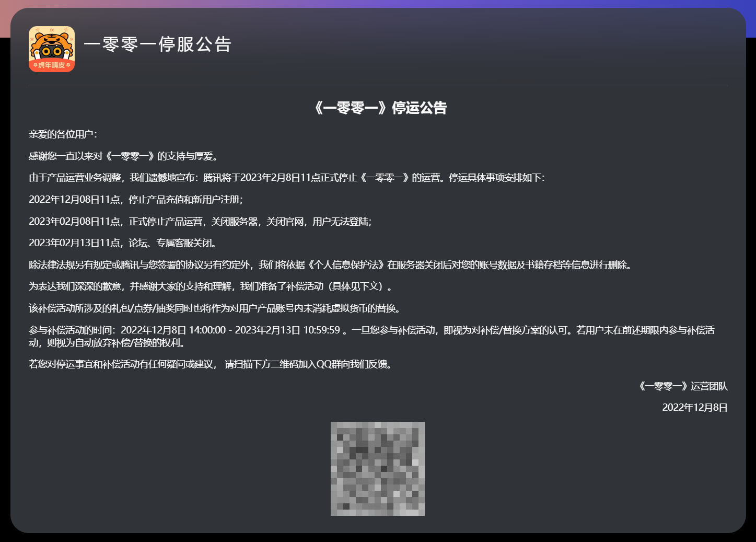Viewport: 756px width, 542px height.
Task: Click the line 2022年12月08日11点，停止产品充值
Action: [x=136, y=200]
